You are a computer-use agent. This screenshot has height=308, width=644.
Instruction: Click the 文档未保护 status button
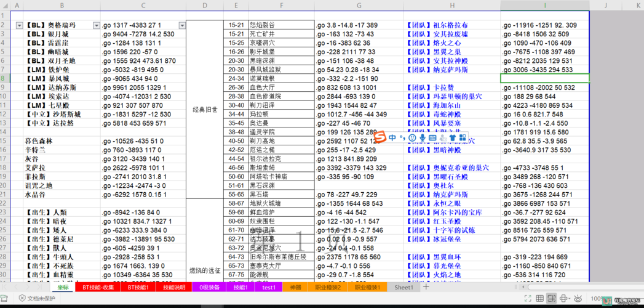[37, 299]
